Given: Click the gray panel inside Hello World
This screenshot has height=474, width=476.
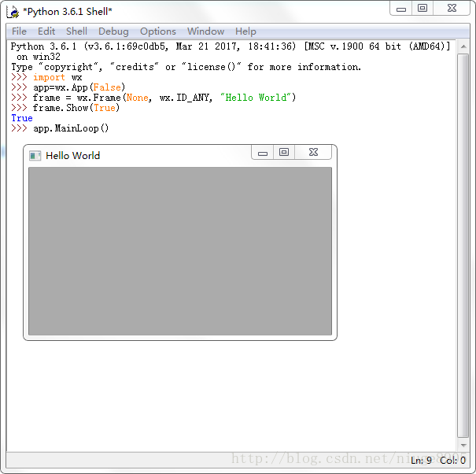Looking at the screenshot, I should pyautogui.click(x=180, y=251).
